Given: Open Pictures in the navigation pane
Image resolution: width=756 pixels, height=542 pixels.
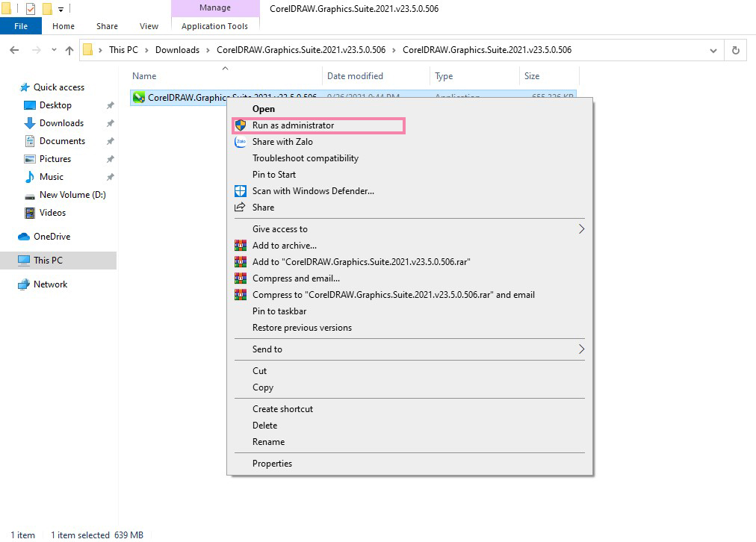Looking at the screenshot, I should click(x=55, y=159).
